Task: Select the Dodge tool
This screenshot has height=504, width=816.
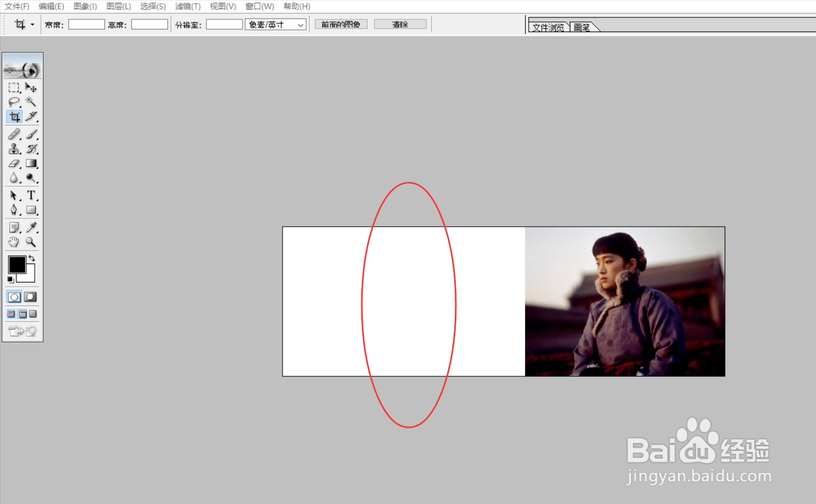Action: 31,178
